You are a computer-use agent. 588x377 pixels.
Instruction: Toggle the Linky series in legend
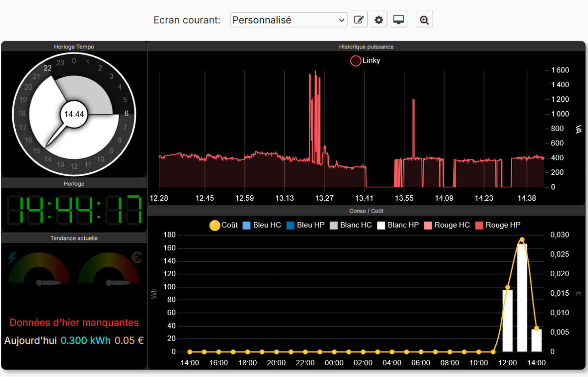pyautogui.click(x=366, y=61)
